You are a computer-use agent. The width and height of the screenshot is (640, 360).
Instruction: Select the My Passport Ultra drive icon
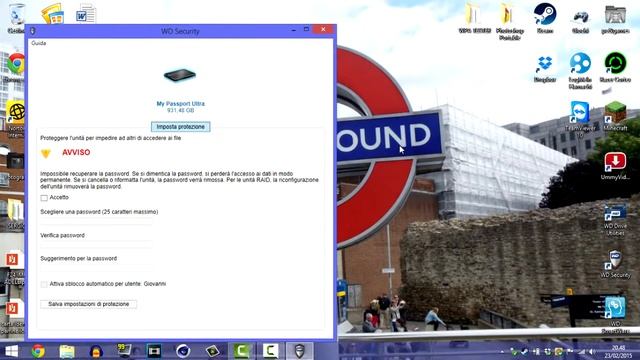[x=180, y=75]
